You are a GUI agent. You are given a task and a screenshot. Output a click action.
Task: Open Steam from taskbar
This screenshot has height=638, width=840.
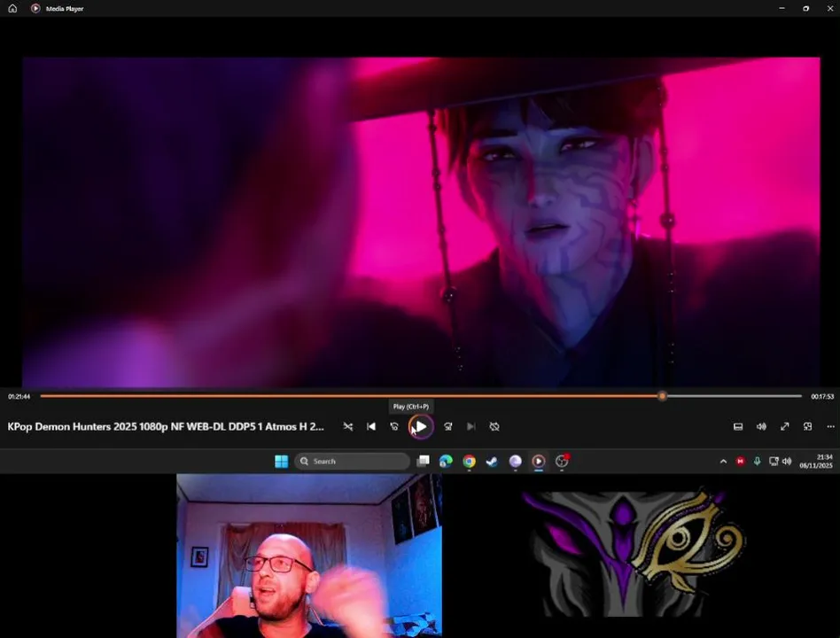[493, 462]
